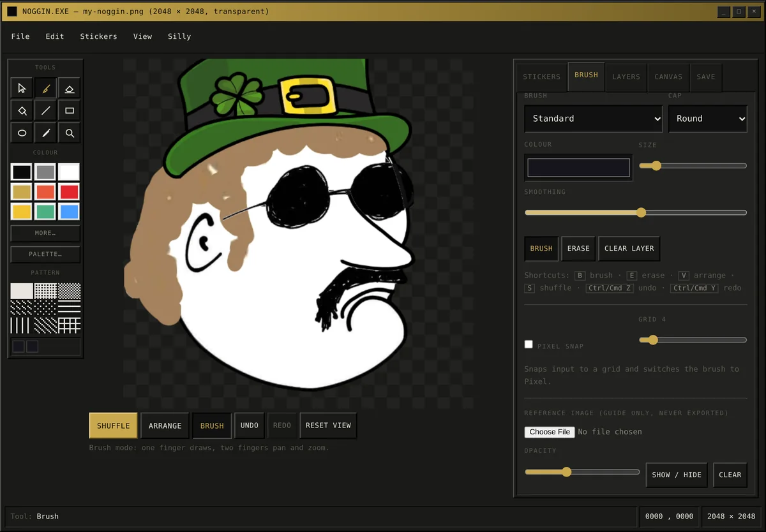Image resolution: width=766 pixels, height=532 pixels.
Task: Select the line tool
Action: point(45,110)
